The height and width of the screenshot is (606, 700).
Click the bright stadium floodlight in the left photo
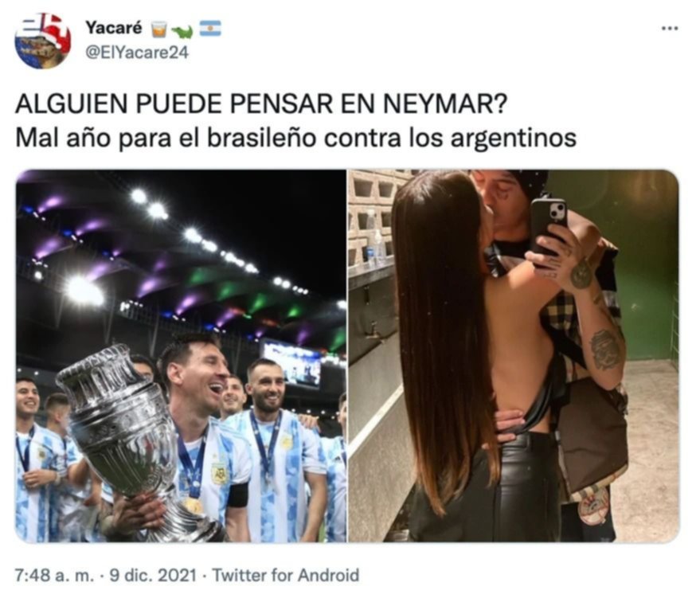[84, 291]
